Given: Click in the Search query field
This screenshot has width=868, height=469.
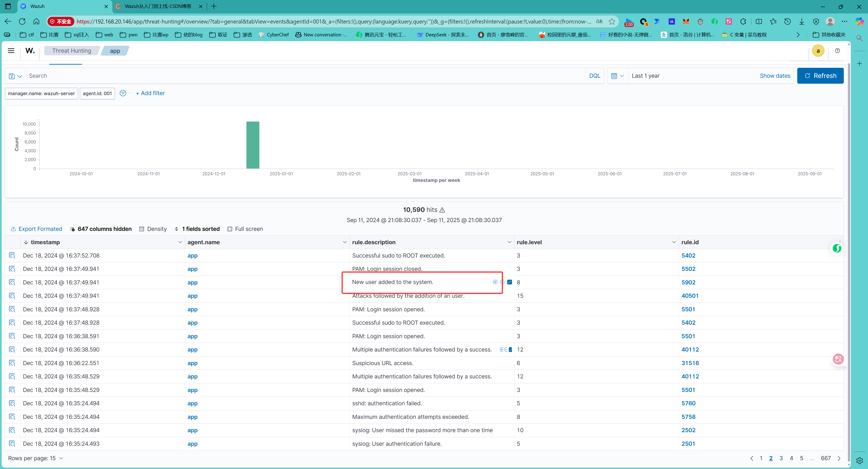Looking at the screenshot, I should pos(303,76).
